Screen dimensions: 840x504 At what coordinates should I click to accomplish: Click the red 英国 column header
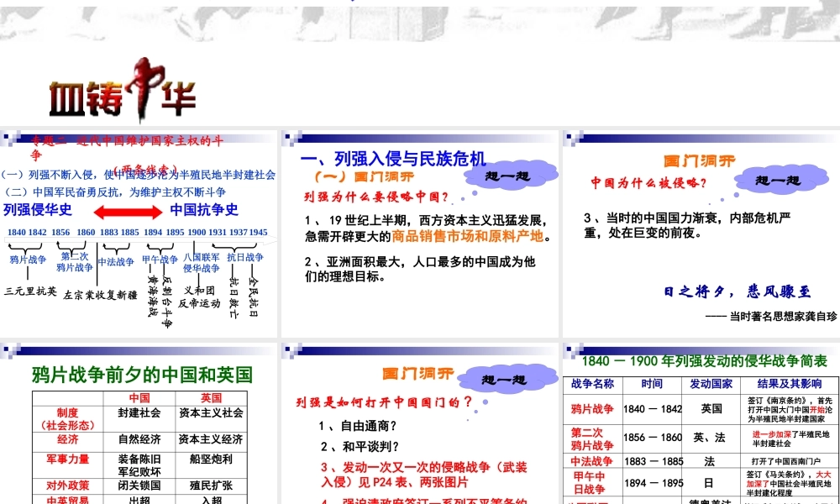[211, 398]
